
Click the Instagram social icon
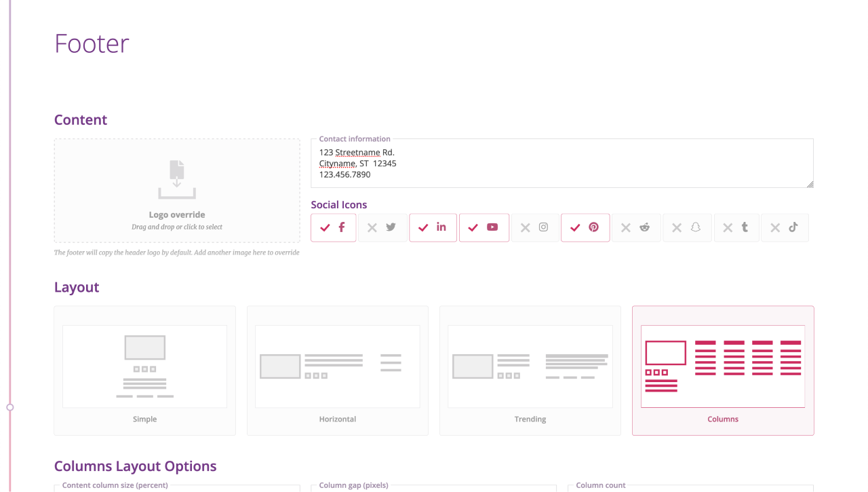click(534, 227)
